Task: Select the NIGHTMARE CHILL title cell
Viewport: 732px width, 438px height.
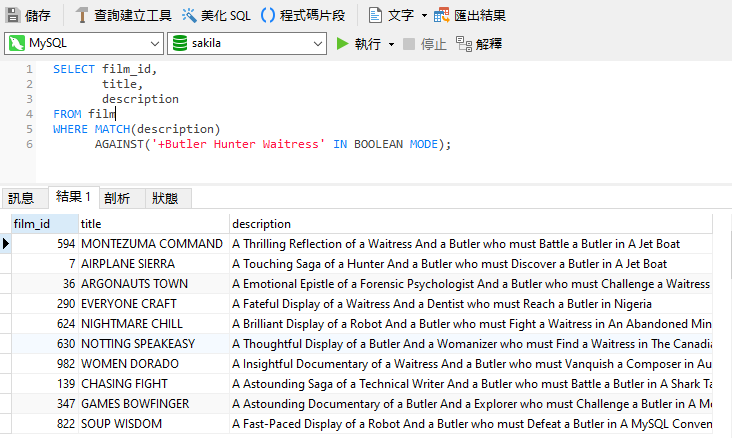Action: (x=154, y=324)
